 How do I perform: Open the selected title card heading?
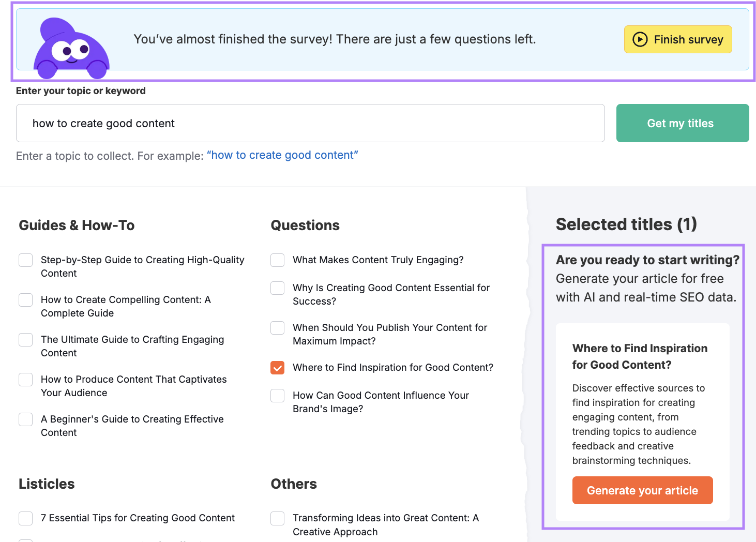coord(640,356)
